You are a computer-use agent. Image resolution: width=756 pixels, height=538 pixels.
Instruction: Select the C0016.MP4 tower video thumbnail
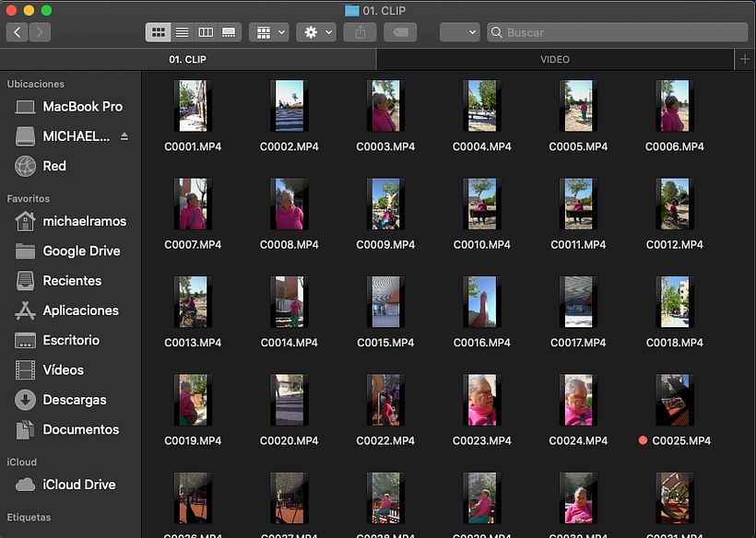coord(482,302)
